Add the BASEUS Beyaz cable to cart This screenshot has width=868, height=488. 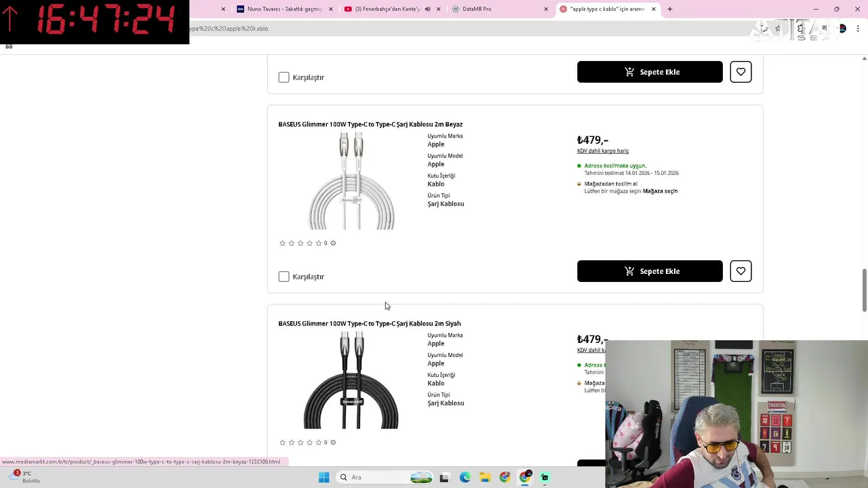coord(650,271)
